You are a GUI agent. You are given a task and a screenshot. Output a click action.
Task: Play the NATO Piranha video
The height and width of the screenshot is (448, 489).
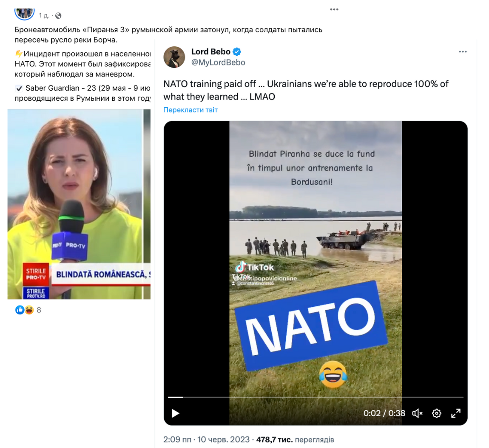tap(176, 414)
